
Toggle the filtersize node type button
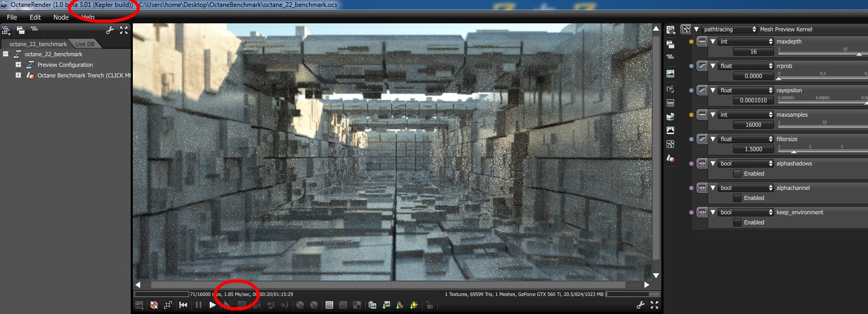[x=702, y=139]
